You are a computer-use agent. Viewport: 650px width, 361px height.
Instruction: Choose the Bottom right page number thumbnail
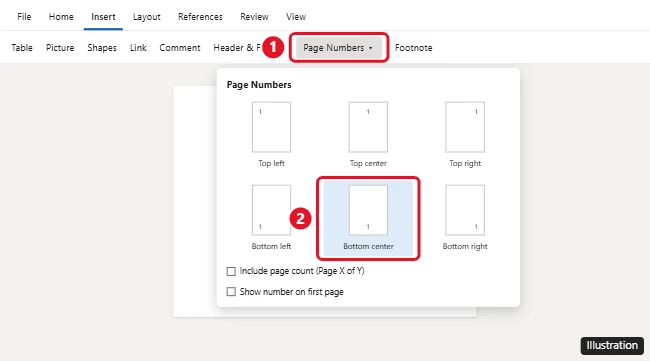coord(465,210)
